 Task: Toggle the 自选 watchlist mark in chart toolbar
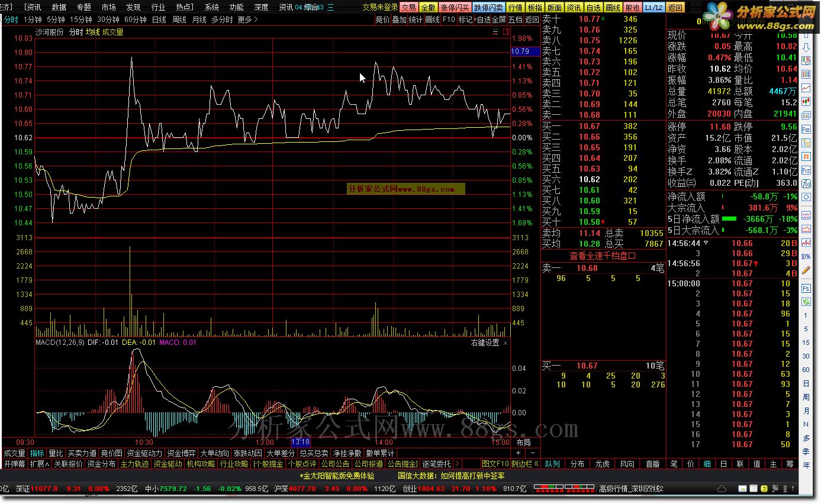[x=484, y=20]
